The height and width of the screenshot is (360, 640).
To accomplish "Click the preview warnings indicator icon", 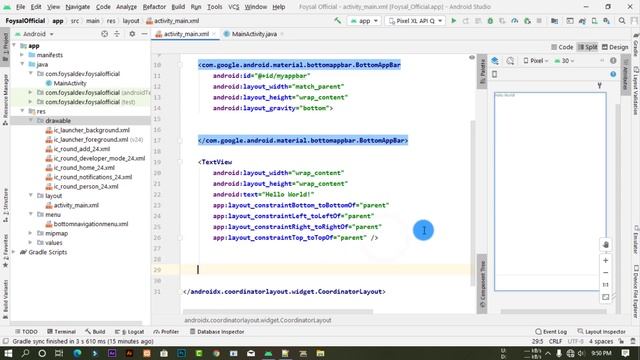I will tap(613, 61).
